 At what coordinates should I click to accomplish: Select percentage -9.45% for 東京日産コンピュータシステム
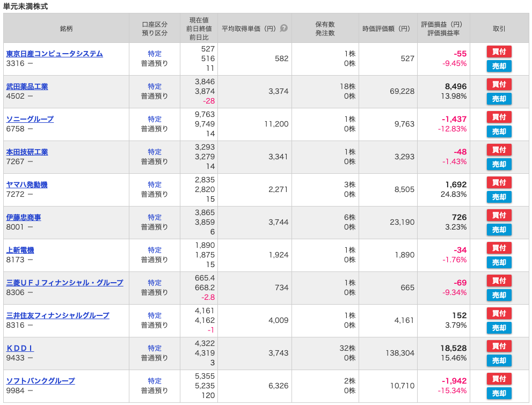pyautogui.click(x=454, y=63)
